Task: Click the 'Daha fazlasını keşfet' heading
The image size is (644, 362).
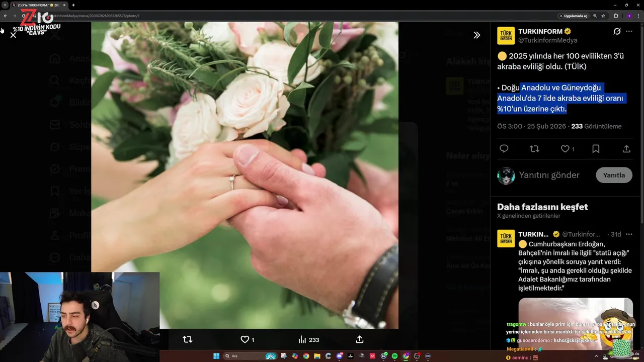Action: (542, 207)
